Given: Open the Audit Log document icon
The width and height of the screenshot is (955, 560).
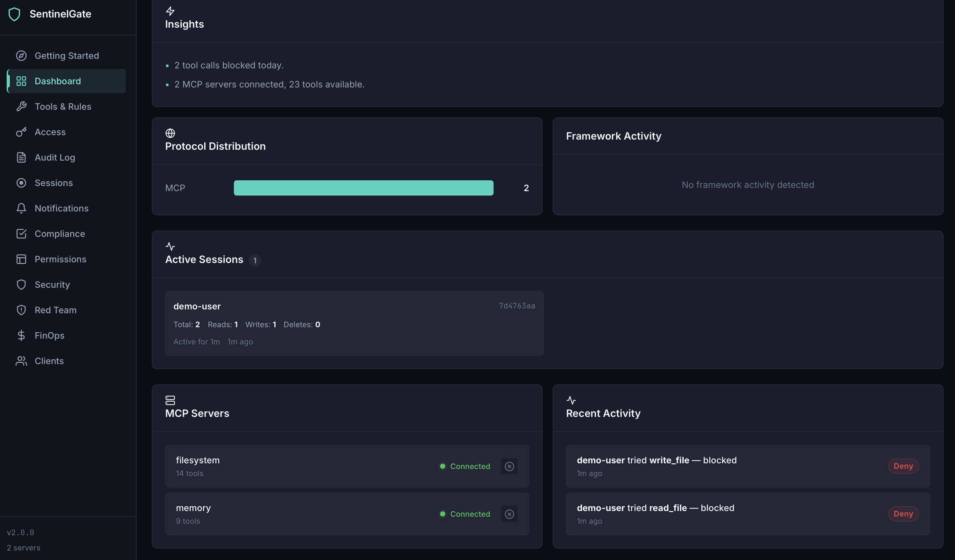Looking at the screenshot, I should click(x=22, y=157).
